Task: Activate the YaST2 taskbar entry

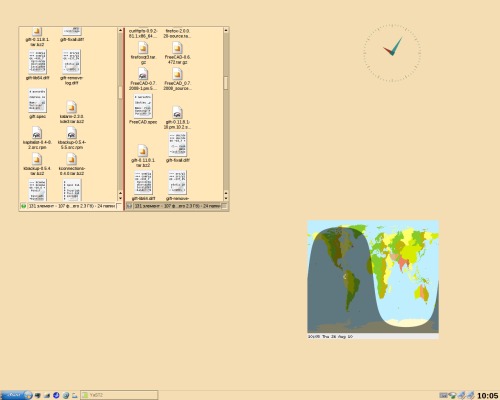Action: (119, 395)
